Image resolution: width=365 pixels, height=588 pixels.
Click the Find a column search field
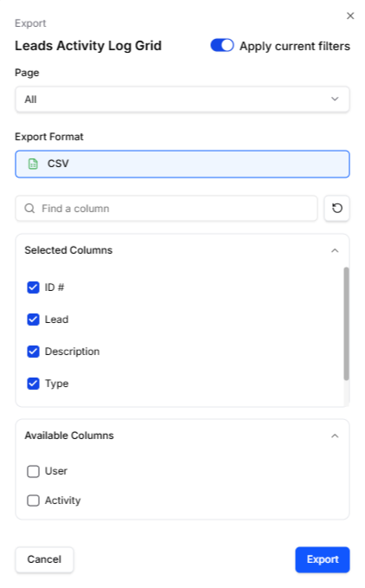click(x=166, y=208)
